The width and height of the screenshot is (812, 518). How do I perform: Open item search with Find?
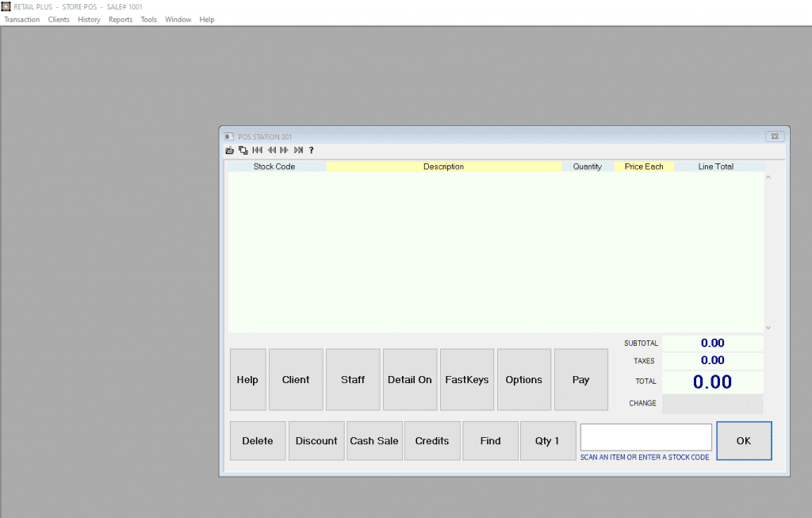coord(489,440)
